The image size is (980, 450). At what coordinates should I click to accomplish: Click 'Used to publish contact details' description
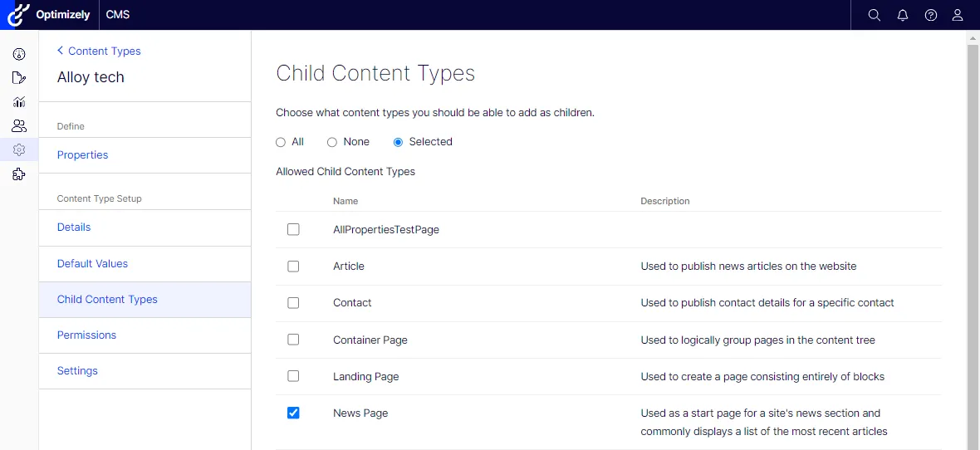tap(767, 302)
